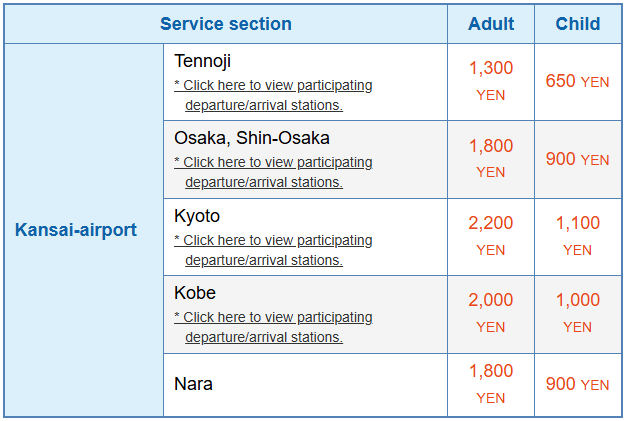Click the Tennoji adult fare 1,300 YEN
Screen dimensions: 626x421
pos(491,81)
